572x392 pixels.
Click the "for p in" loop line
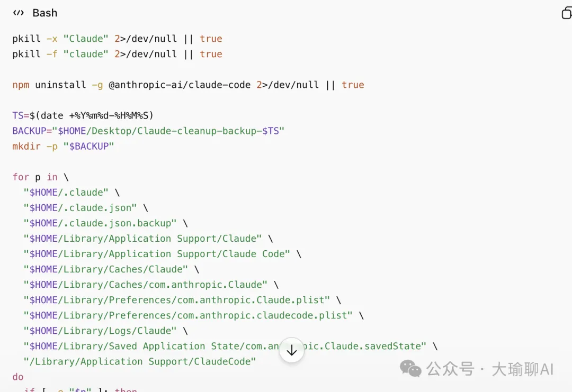pyautogui.click(x=41, y=177)
